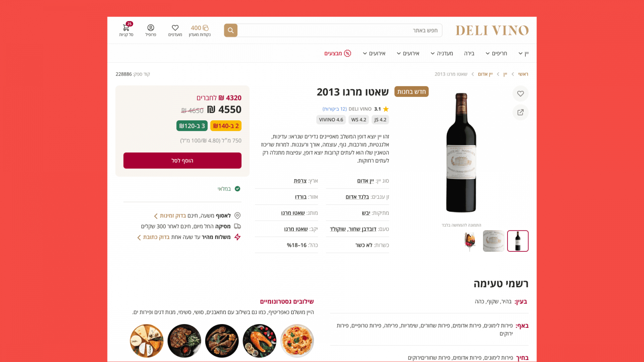
Task: Open the shopping cart icon
Action: click(x=126, y=28)
